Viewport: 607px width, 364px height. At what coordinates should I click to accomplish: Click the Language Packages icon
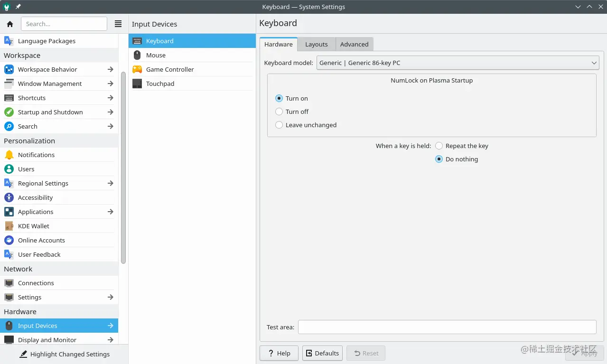[9, 41]
